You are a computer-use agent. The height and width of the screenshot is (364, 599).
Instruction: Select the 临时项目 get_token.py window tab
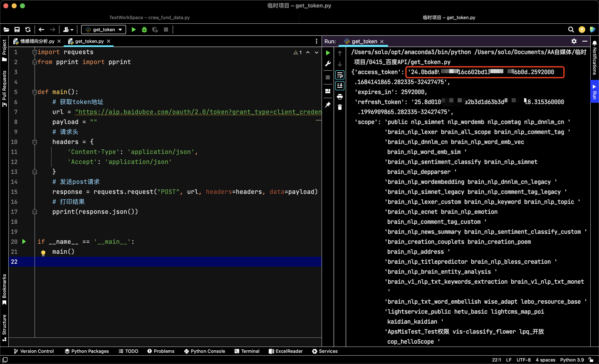(x=449, y=17)
